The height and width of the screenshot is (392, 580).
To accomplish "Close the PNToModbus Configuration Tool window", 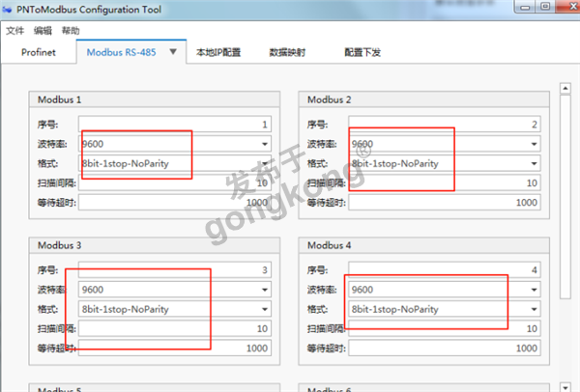I will point(568,7).
